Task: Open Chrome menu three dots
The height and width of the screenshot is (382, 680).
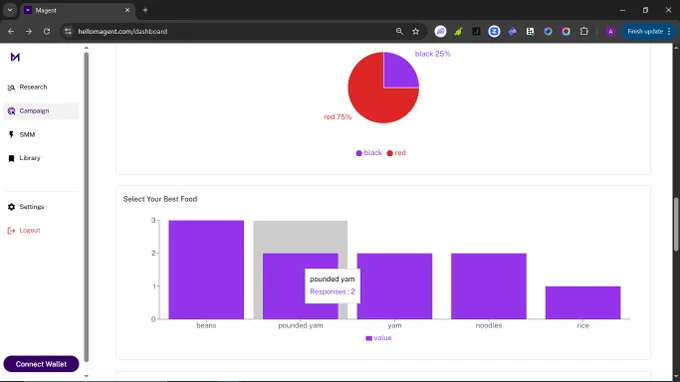Action: [669, 32]
